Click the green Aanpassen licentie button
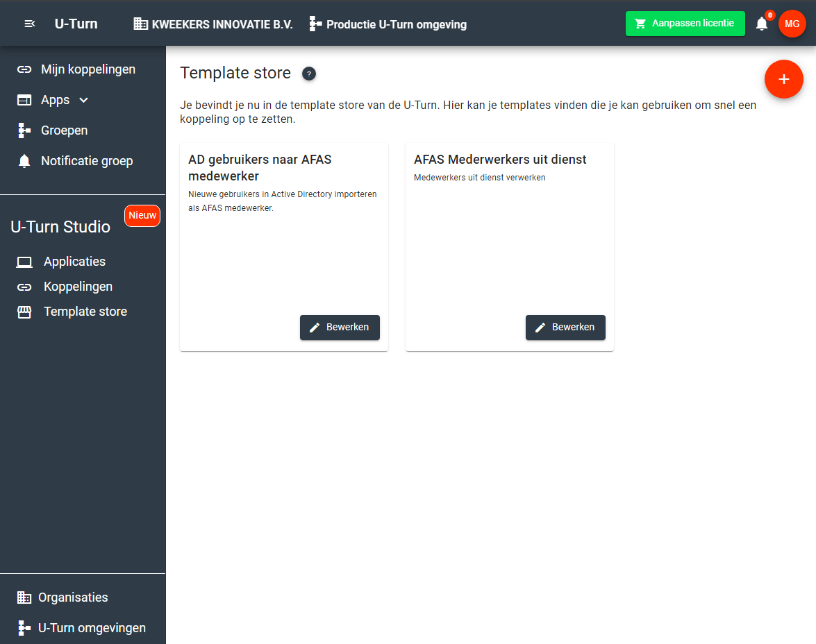The image size is (816, 644). (685, 24)
